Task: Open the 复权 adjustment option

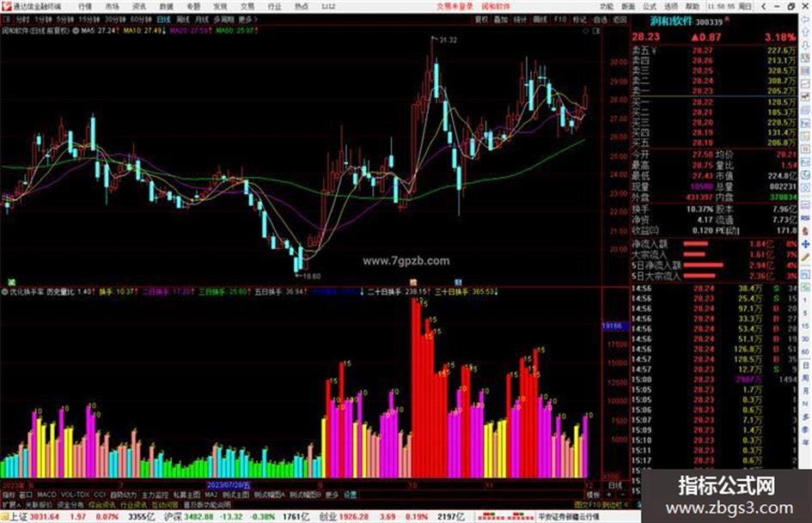Action: click(481, 19)
